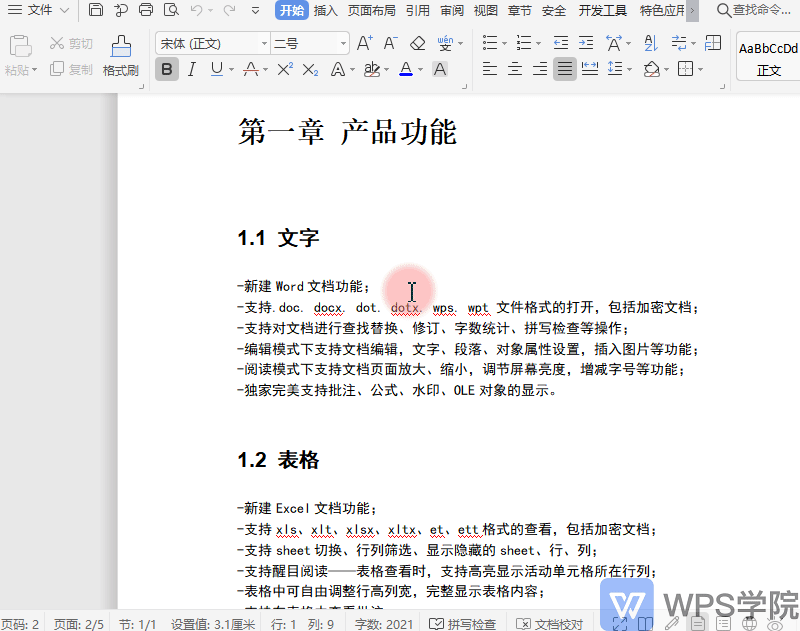Open Print Preview icon

pyautogui.click(x=171, y=10)
